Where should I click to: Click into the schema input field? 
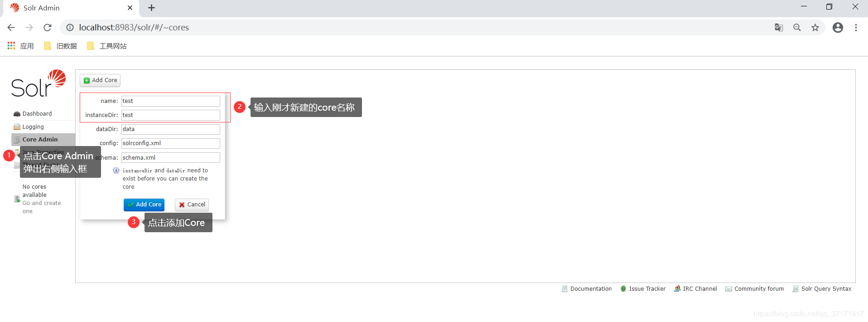[170, 158]
